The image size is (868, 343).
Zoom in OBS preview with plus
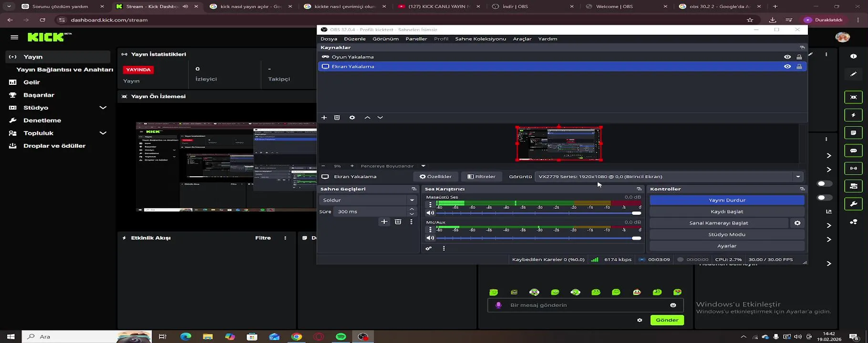point(352,166)
